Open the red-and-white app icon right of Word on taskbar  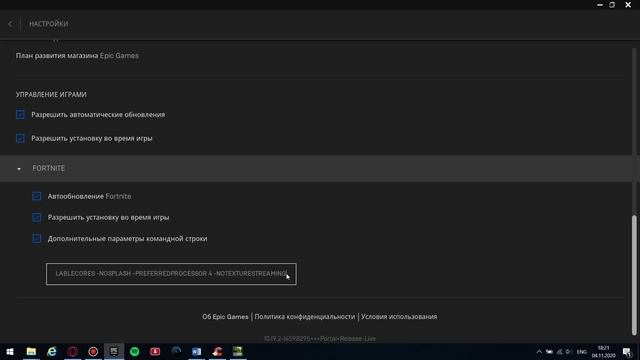[217, 351]
